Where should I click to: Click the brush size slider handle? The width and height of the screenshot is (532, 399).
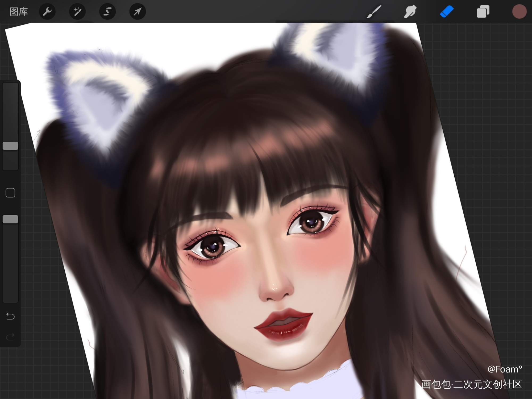click(10, 146)
